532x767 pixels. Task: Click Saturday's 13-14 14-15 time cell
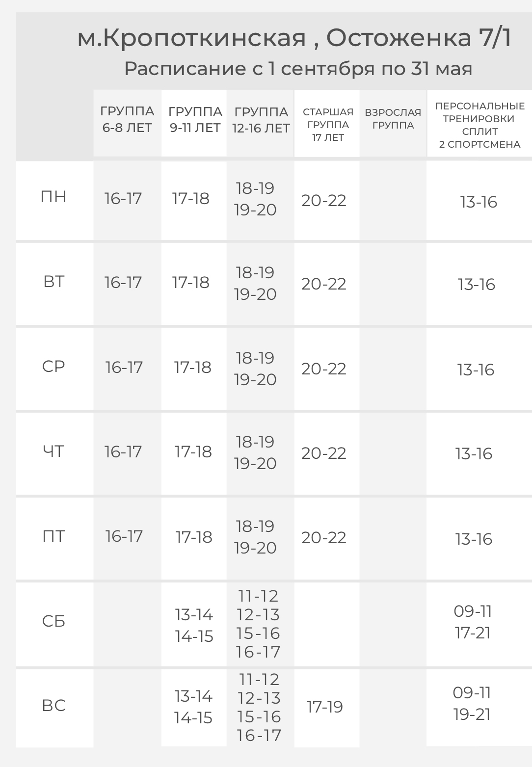click(x=194, y=625)
